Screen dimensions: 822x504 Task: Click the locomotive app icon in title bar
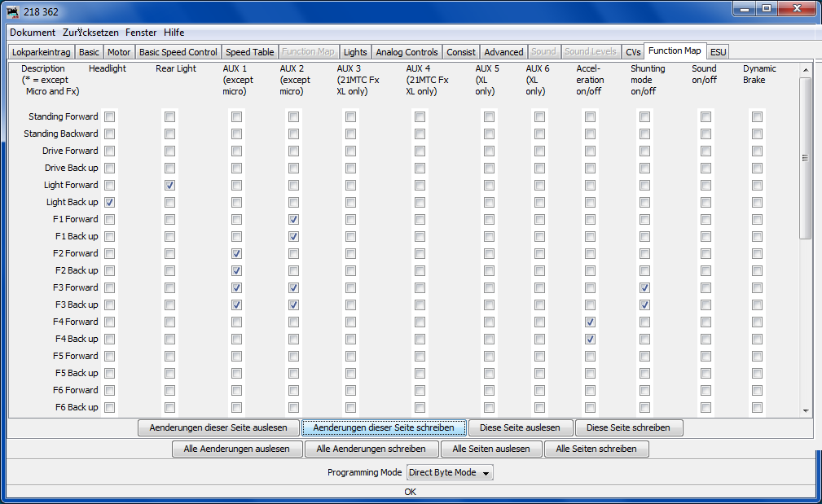click(x=13, y=12)
